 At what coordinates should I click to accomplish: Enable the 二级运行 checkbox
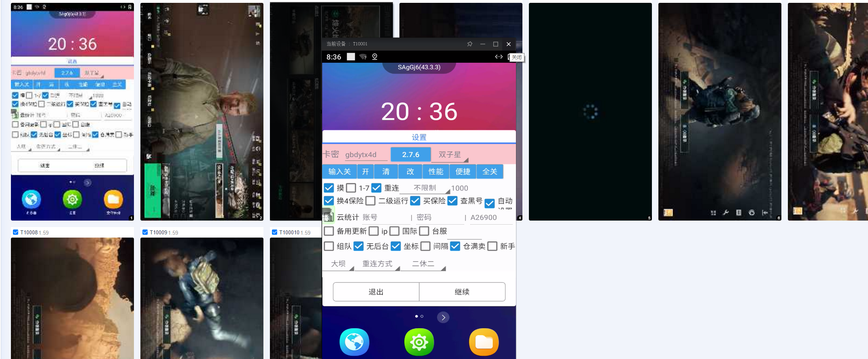(x=370, y=201)
